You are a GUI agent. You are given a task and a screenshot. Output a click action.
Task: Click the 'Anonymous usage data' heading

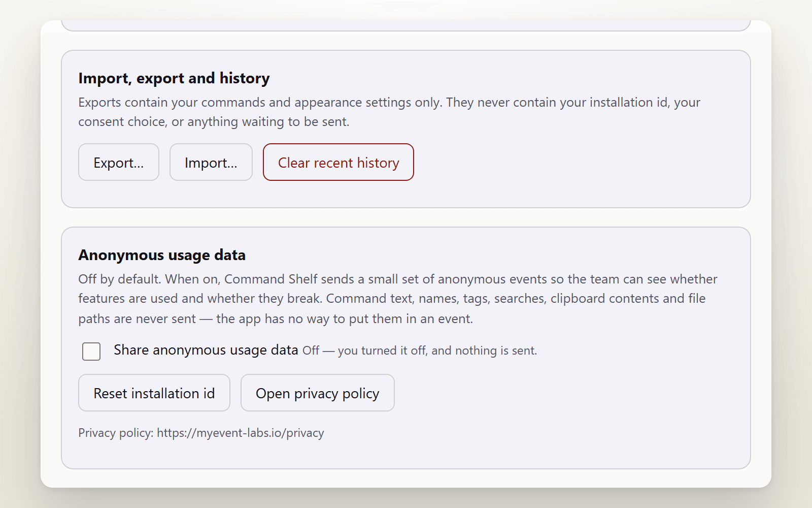[162, 255]
